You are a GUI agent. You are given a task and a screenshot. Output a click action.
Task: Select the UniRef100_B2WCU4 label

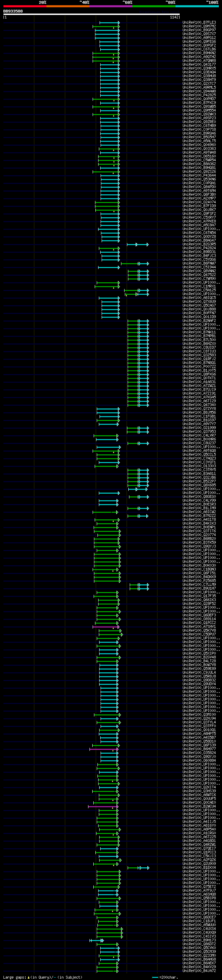coord(199,806)
